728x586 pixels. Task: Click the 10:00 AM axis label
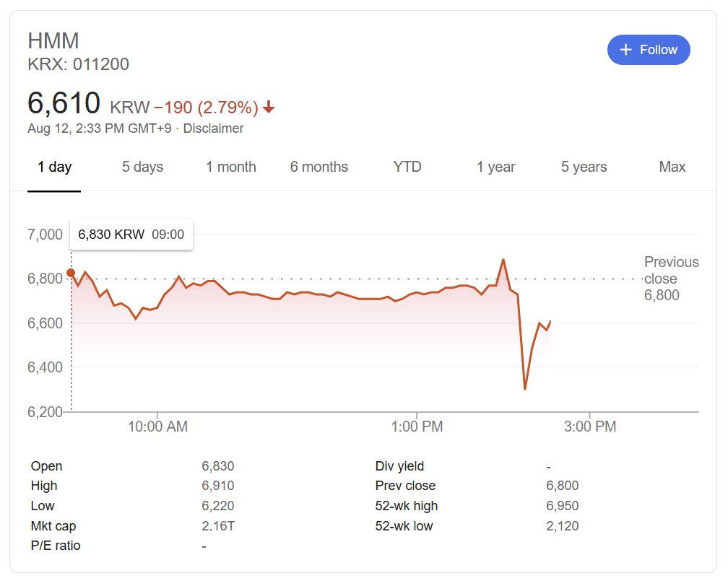pyautogui.click(x=157, y=427)
